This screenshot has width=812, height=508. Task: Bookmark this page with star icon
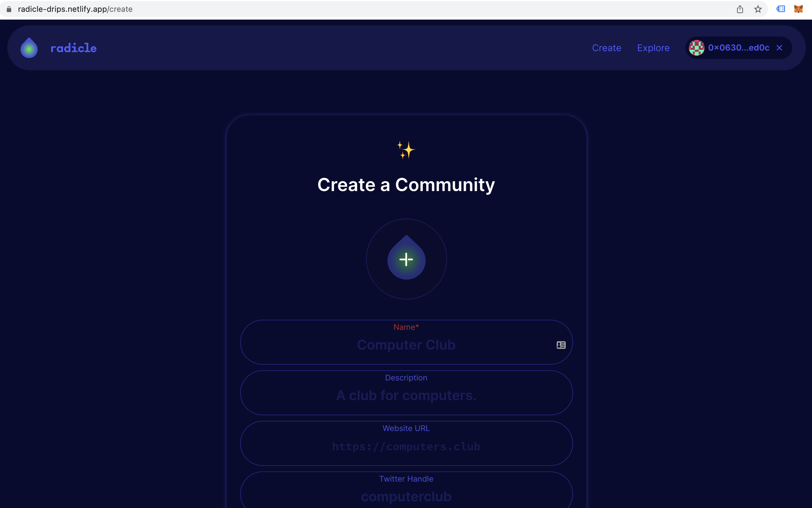click(x=757, y=9)
